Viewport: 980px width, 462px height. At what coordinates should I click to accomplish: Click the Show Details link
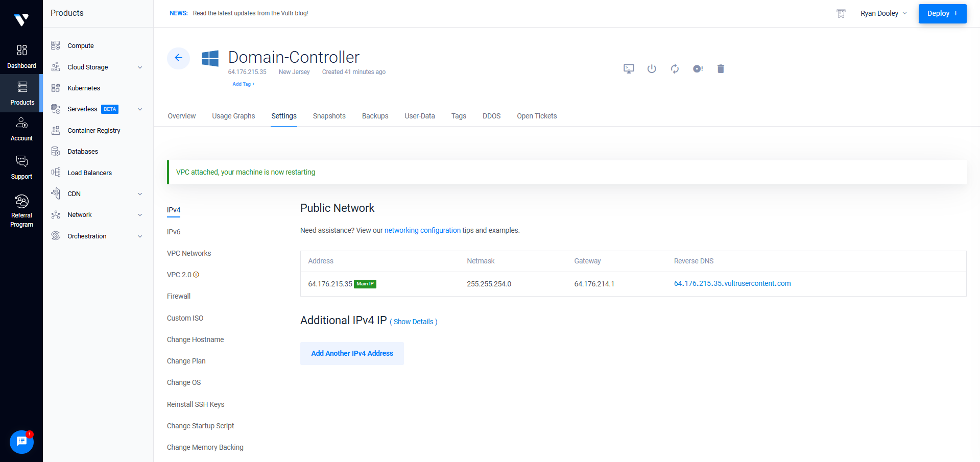point(414,322)
